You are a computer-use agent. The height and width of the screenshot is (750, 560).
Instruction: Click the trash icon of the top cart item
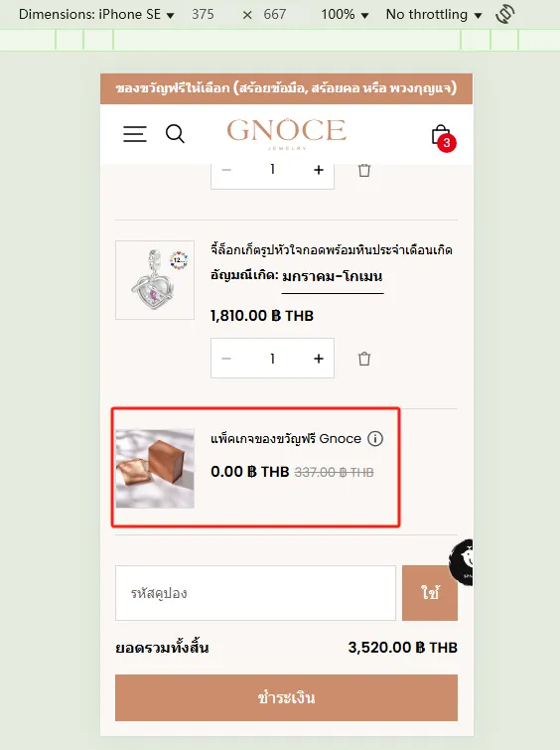coord(364,170)
